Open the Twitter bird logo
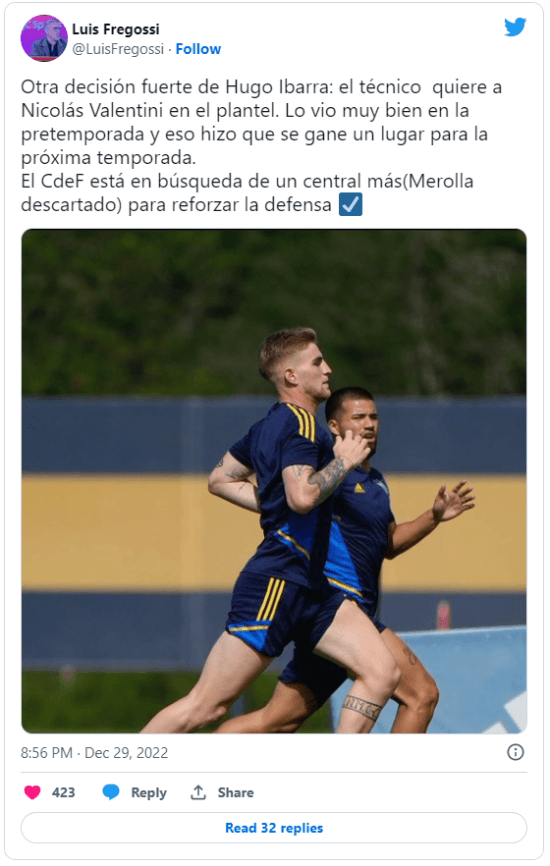550x866 pixels. 515,27
